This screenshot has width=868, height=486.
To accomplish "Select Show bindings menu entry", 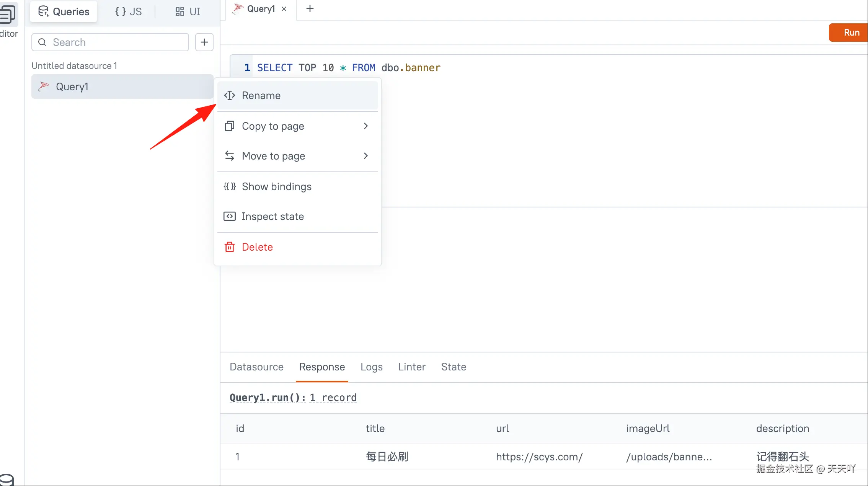I will (277, 186).
